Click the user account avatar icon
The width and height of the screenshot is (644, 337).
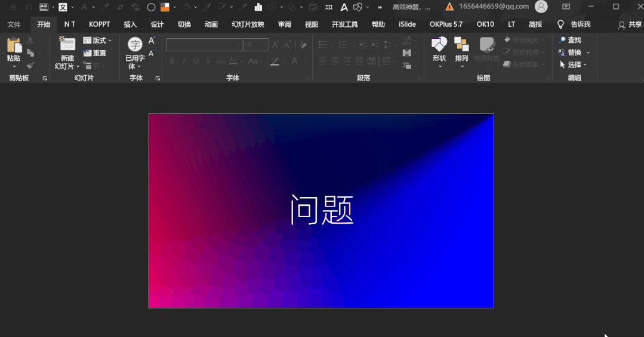tap(541, 7)
